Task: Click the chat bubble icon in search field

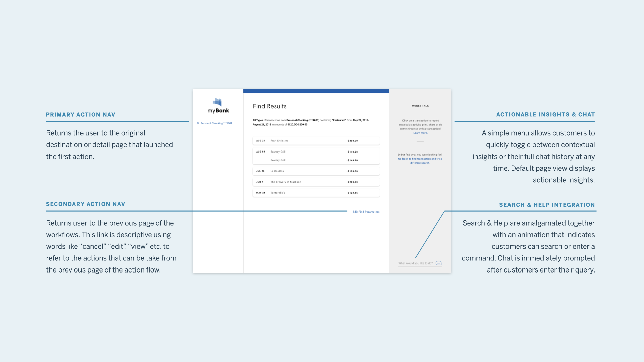Action: point(438,263)
